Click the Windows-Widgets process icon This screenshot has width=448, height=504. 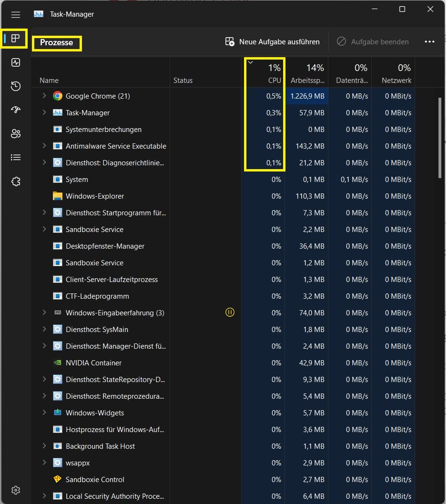[58, 413]
